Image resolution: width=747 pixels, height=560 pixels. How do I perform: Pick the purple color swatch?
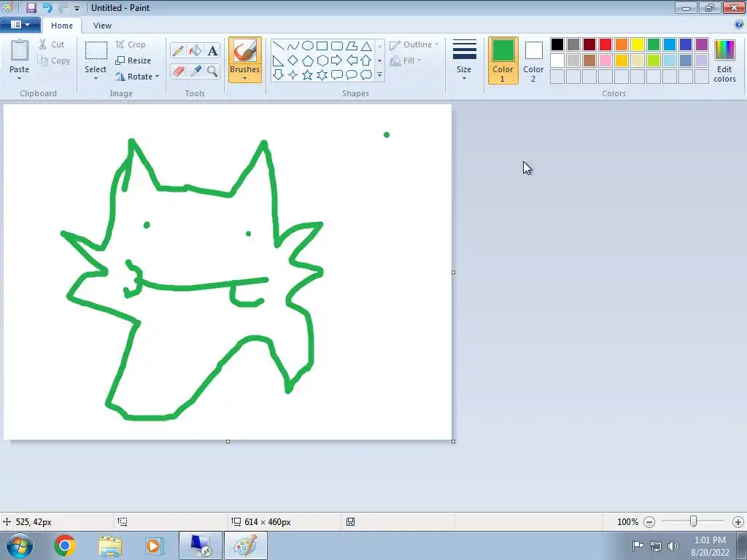(702, 44)
